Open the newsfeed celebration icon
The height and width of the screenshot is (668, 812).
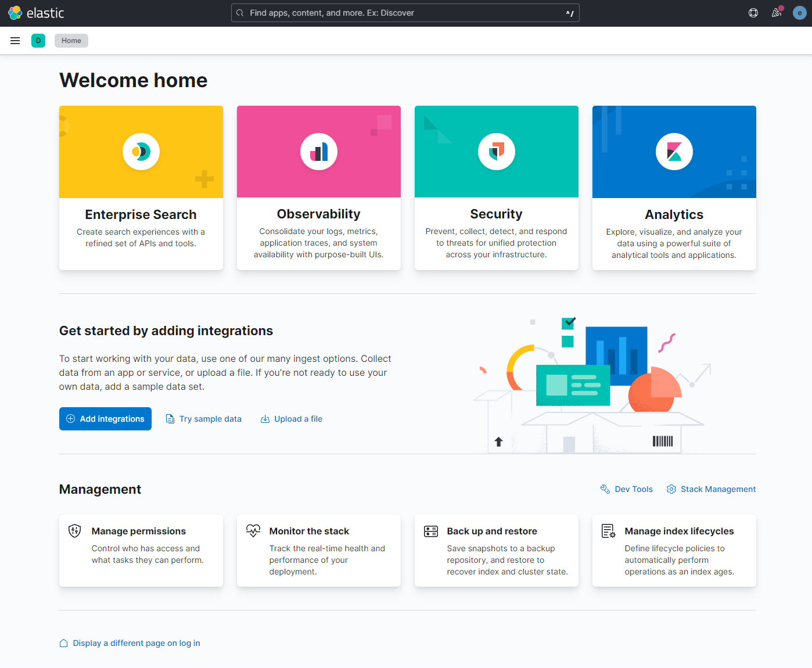tap(777, 13)
